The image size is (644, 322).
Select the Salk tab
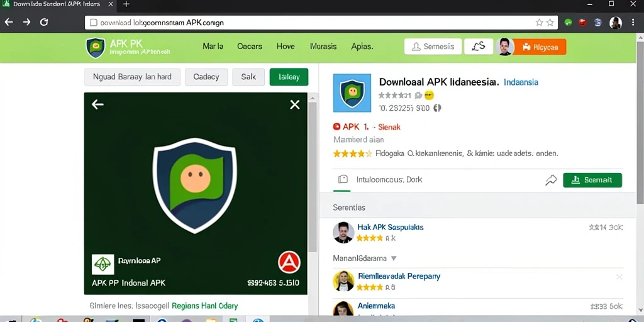point(248,77)
